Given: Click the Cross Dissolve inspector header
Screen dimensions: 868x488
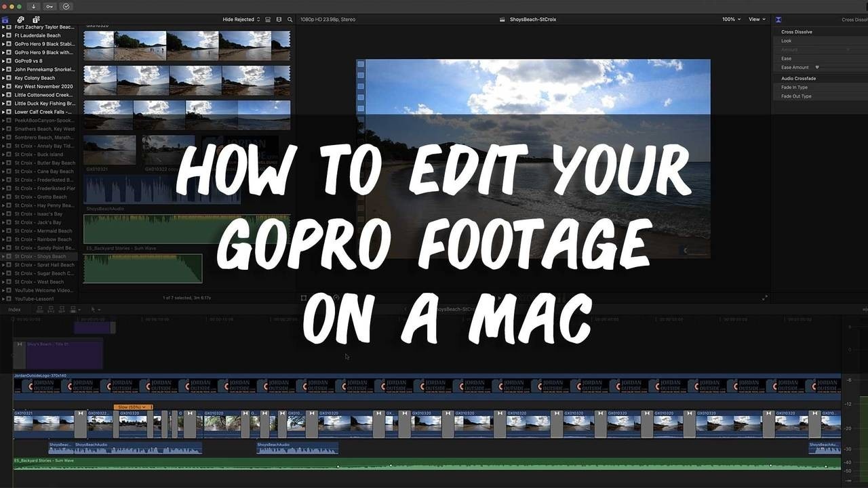Looking at the screenshot, I should [x=797, y=32].
